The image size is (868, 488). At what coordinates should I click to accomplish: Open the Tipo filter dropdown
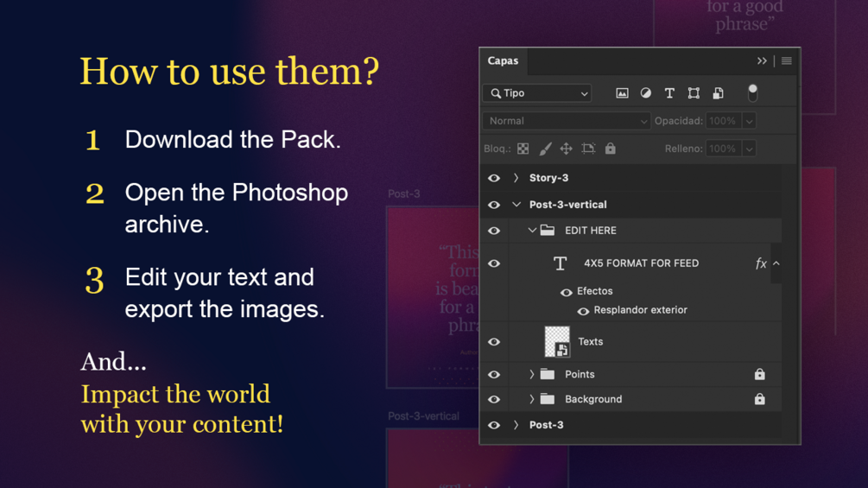point(537,93)
